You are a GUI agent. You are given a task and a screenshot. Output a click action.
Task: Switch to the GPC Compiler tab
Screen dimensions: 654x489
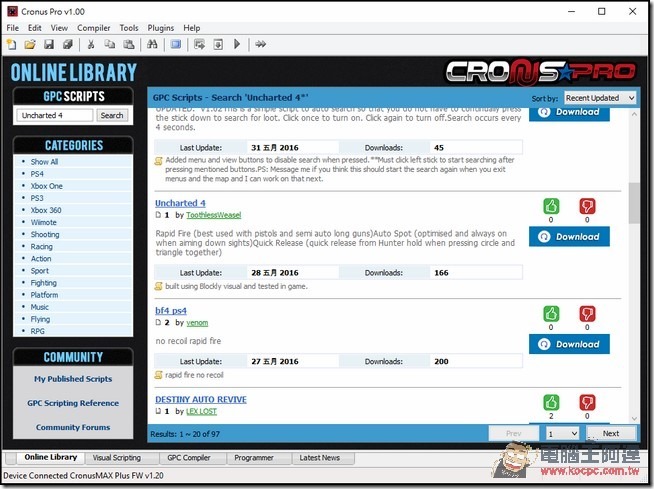[x=189, y=458]
